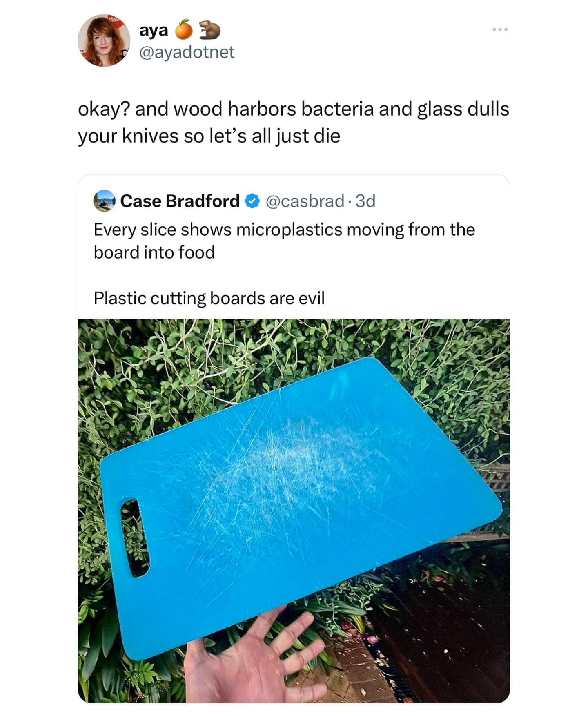Viewport: 588px width, 716px height.
Task: Click the blue verified badge
Action: pyautogui.click(x=252, y=201)
